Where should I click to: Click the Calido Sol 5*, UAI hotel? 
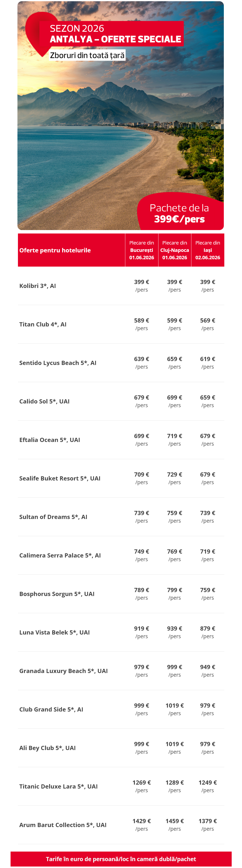[44, 401]
